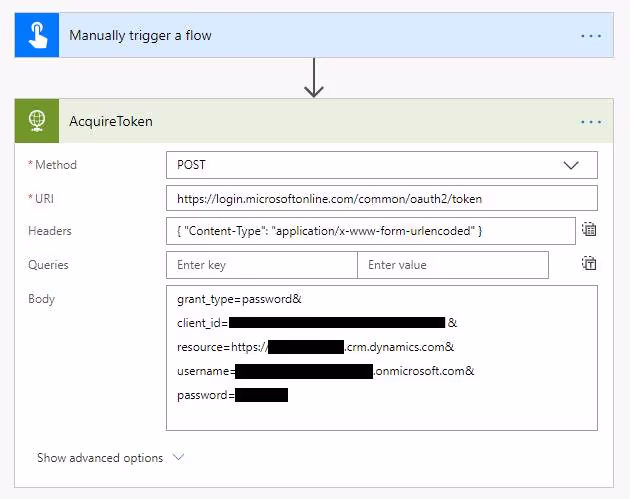Click the Body field label
The image size is (630, 499).
point(41,299)
